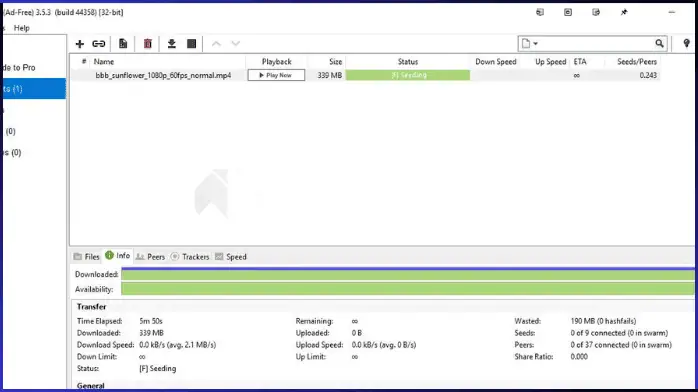Switch to the Speed tab

point(231,257)
